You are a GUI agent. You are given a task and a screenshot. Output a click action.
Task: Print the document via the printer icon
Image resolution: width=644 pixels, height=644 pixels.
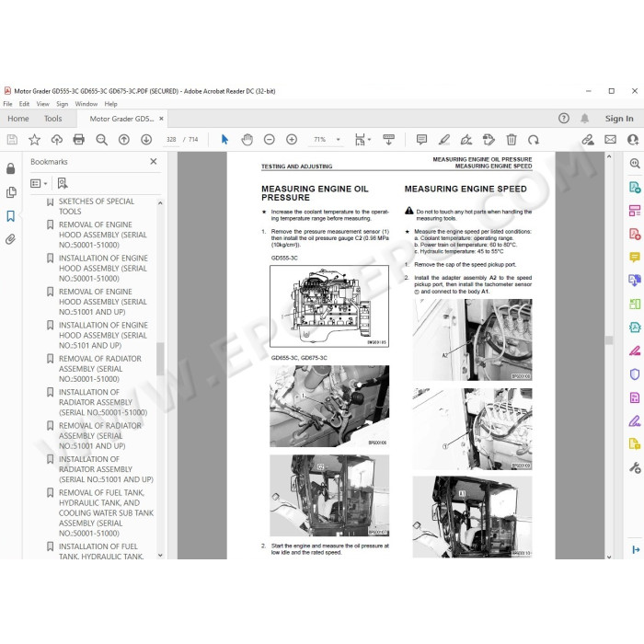pyautogui.click(x=79, y=140)
